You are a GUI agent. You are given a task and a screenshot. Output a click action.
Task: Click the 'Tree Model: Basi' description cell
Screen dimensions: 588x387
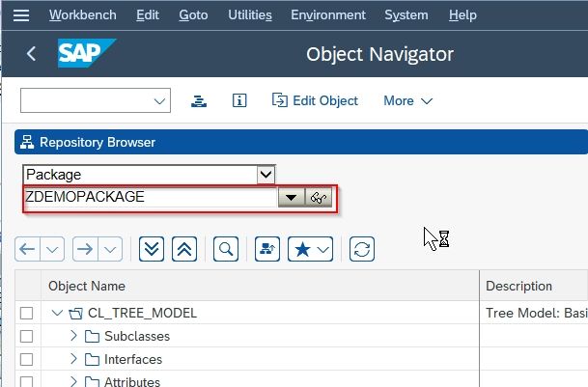[x=536, y=313]
